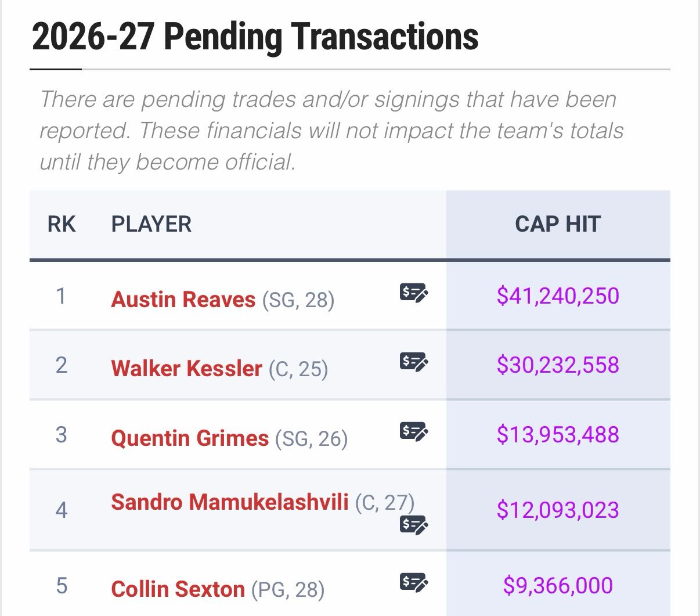Open Sandro Mamukelashvili player page
Viewport: 700px width, 616px height.
(x=230, y=502)
